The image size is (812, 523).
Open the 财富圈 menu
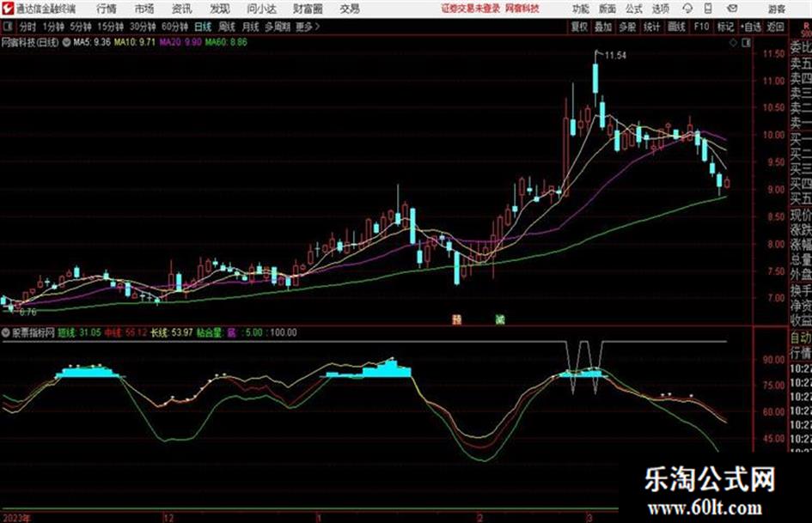(x=308, y=9)
